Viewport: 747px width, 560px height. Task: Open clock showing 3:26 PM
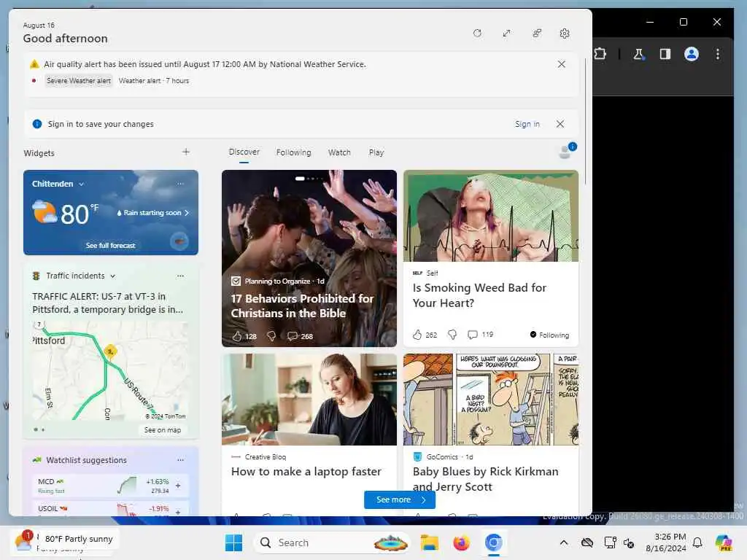click(666, 542)
